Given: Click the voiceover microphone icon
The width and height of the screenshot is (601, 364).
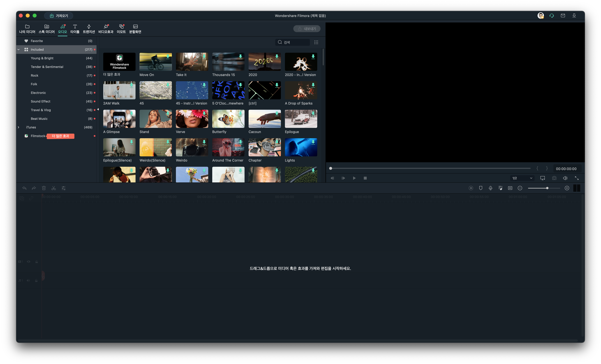Looking at the screenshot, I should click(x=491, y=188).
